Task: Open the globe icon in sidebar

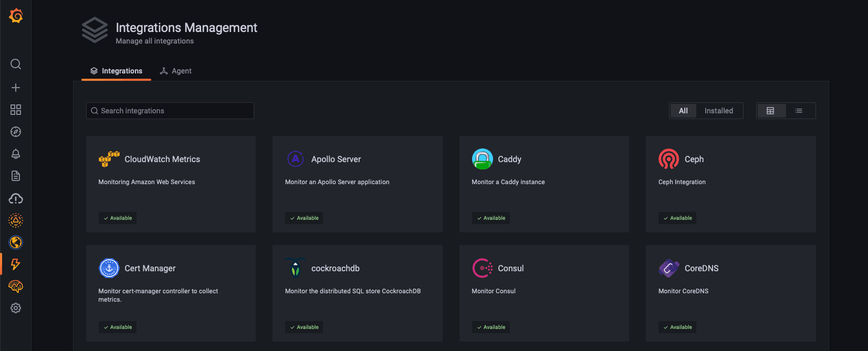Action: [x=16, y=242]
